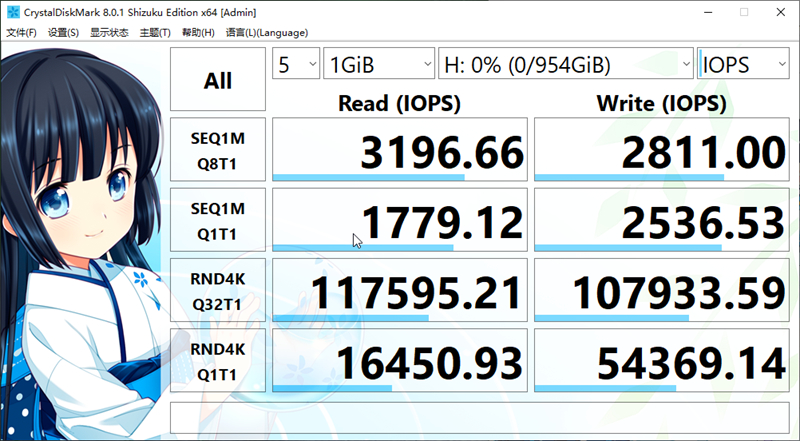The width and height of the screenshot is (800, 441).
Task: Click the empty comment field at bottom
Action: [480, 417]
